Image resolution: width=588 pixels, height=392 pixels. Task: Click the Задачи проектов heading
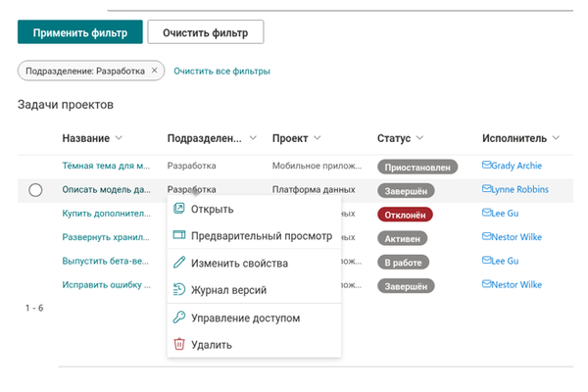click(x=66, y=104)
